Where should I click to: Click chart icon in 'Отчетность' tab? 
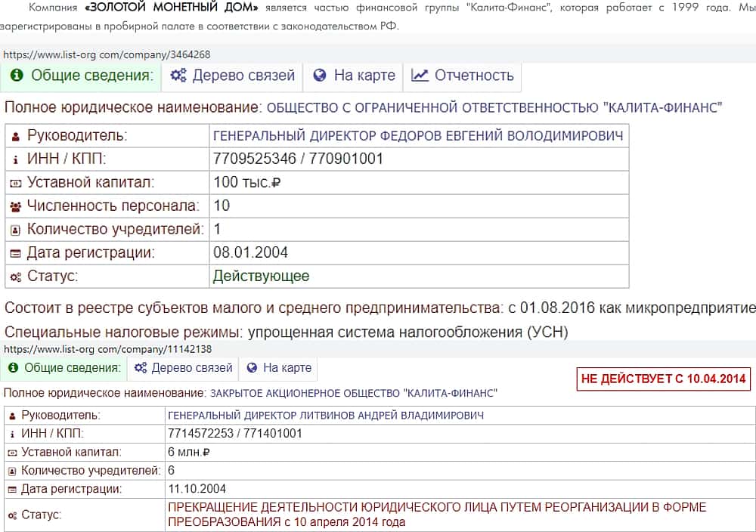420,75
